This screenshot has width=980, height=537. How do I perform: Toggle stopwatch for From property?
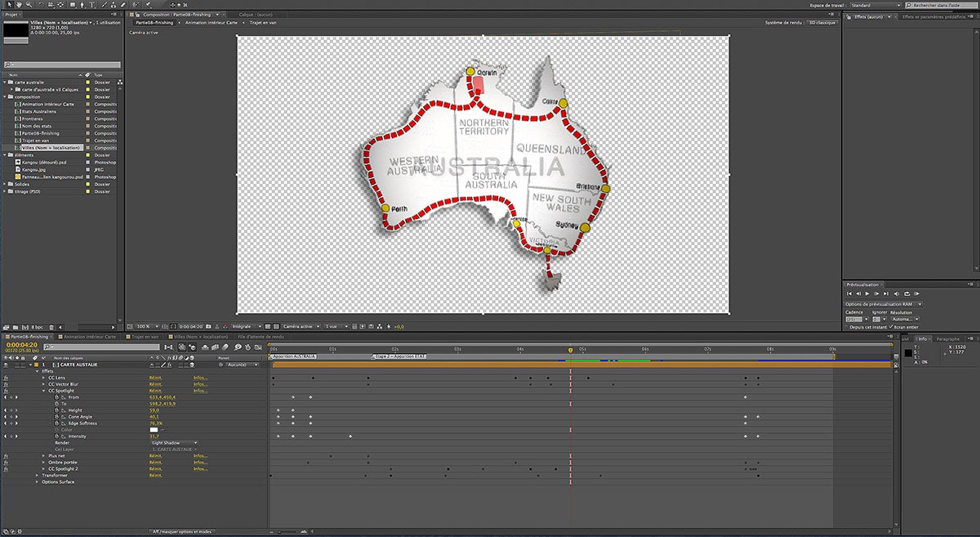point(57,397)
